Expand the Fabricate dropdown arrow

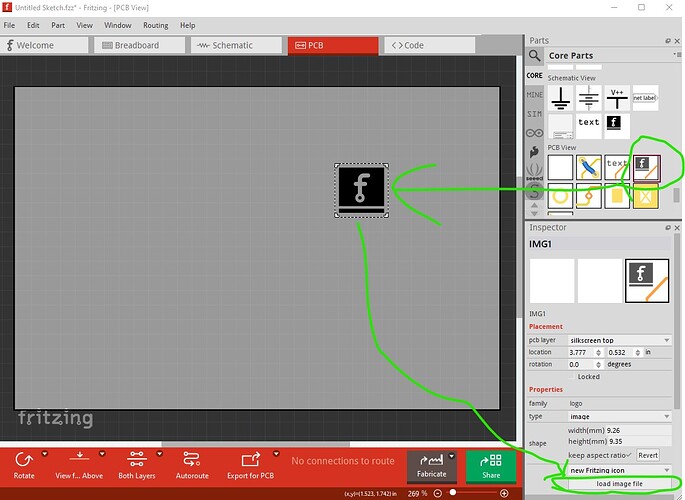point(452,456)
